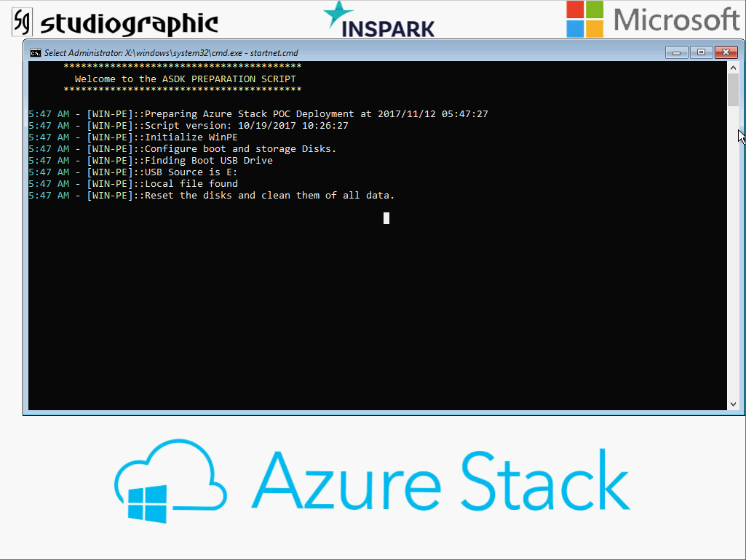This screenshot has height=560, width=746.
Task: Maximize the cmd.exe console window
Action: (702, 52)
